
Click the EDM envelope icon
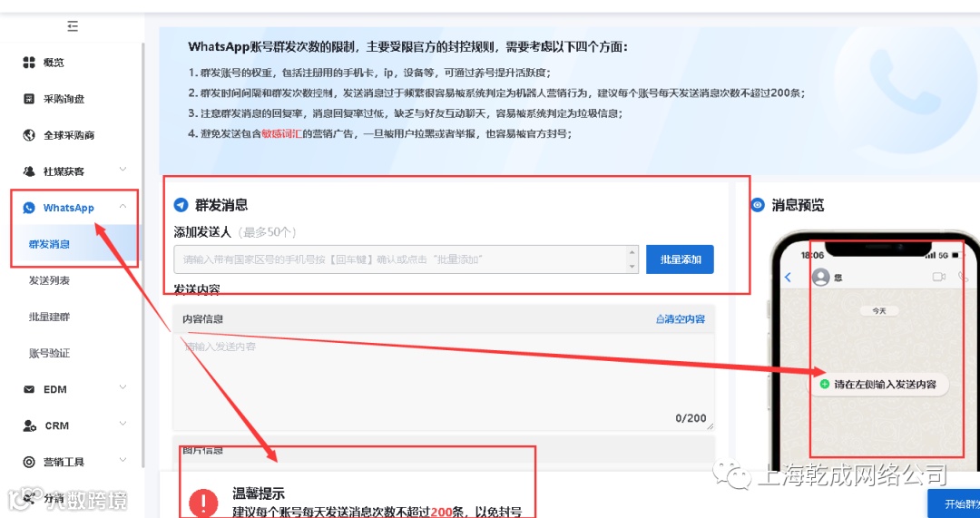(x=29, y=389)
